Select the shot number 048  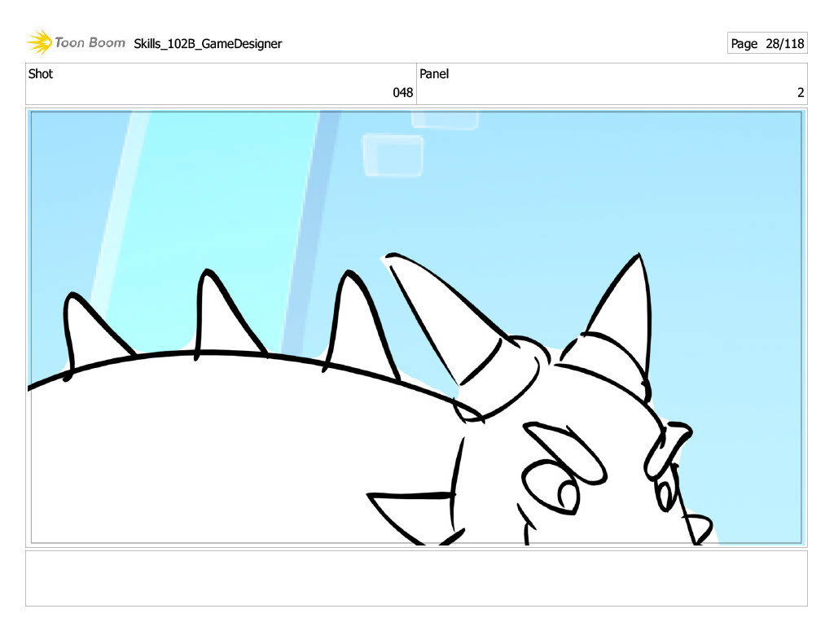point(402,93)
